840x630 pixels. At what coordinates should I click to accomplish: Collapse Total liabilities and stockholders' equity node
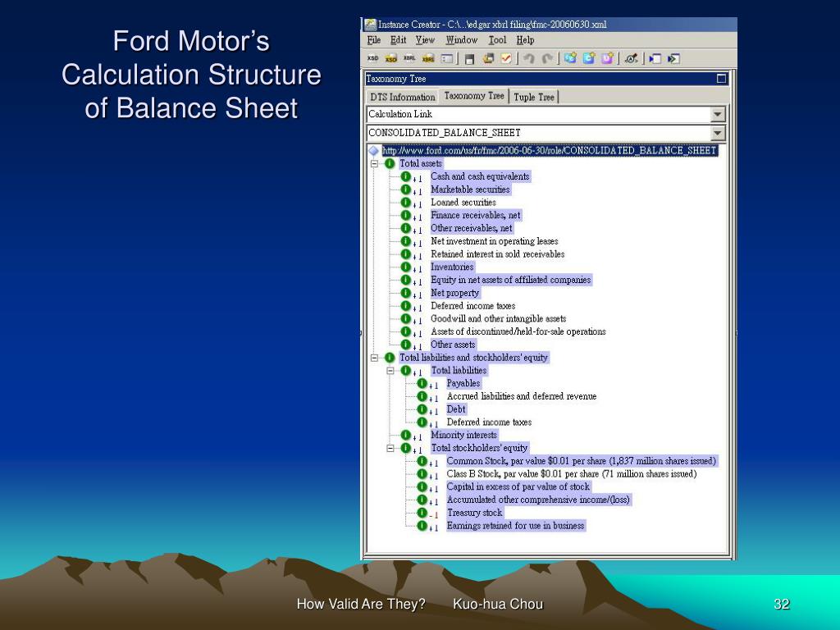(x=374, y=358)
